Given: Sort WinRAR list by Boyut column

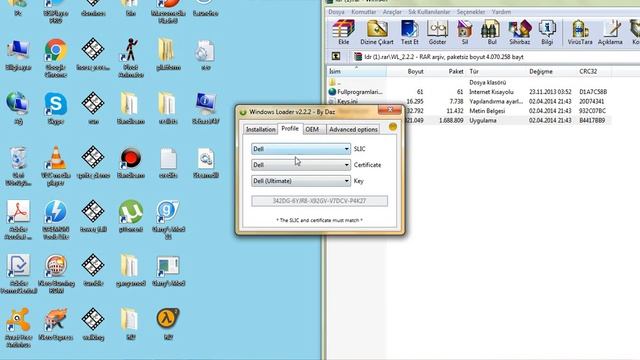Looking at the screenshot, I should click(407, 71).
